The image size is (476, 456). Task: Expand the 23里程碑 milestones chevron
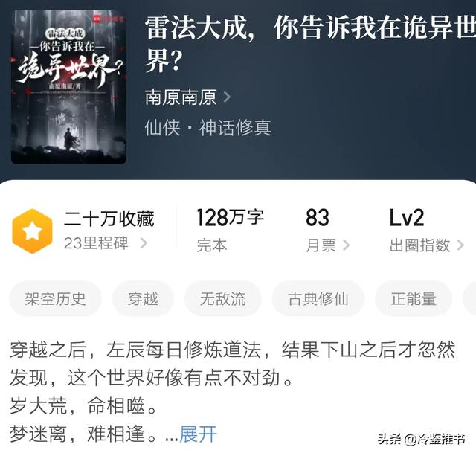[144, 243]
